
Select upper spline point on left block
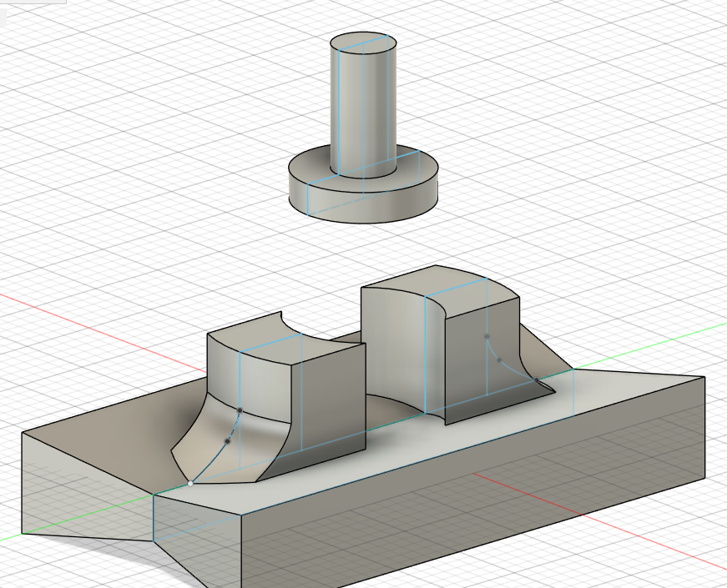[240, 410]
